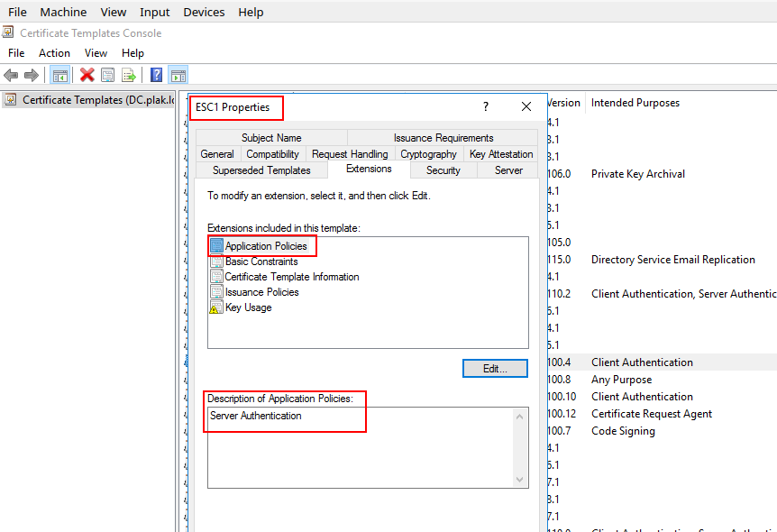
Task: Select Basic Constraints extension
Action: (261, 261)
